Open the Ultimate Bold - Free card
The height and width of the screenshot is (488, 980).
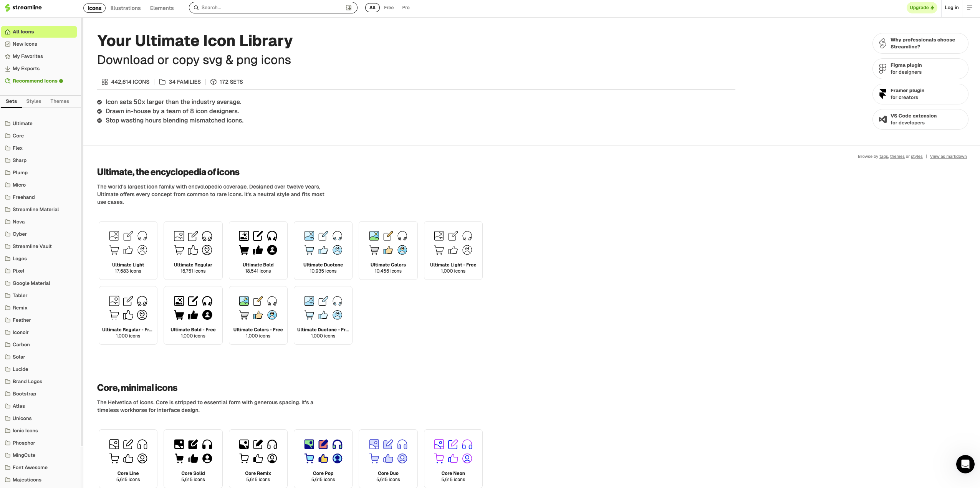pos(193,315)
